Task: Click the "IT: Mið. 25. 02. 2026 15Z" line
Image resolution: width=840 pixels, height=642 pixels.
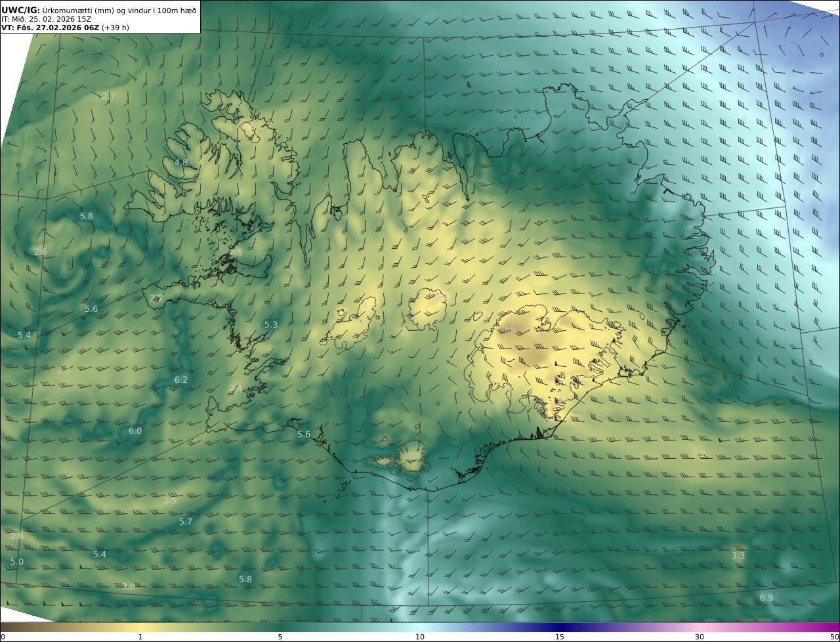Action: coord(46,19)
